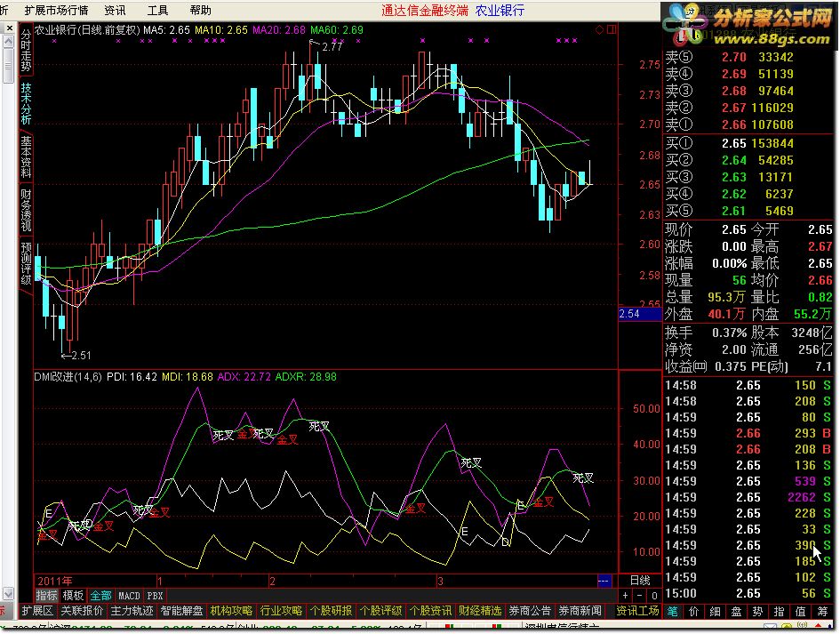Select the 价 tab in quote panel
This screenshot has width=840, height=634.
pos(693,612)
